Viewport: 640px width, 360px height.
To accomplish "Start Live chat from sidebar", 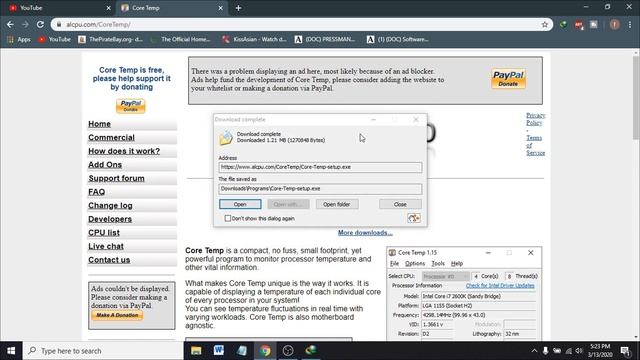I will (x=106, y=246).
